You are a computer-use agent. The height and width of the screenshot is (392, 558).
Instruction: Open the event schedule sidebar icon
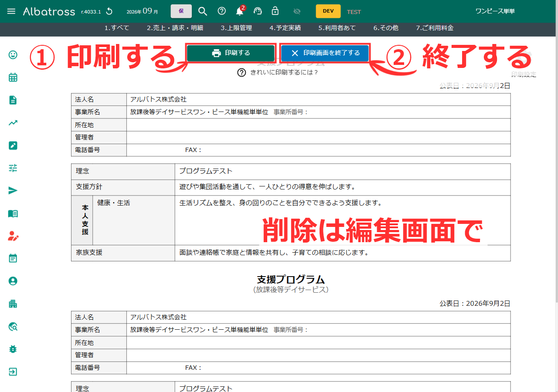13,259
